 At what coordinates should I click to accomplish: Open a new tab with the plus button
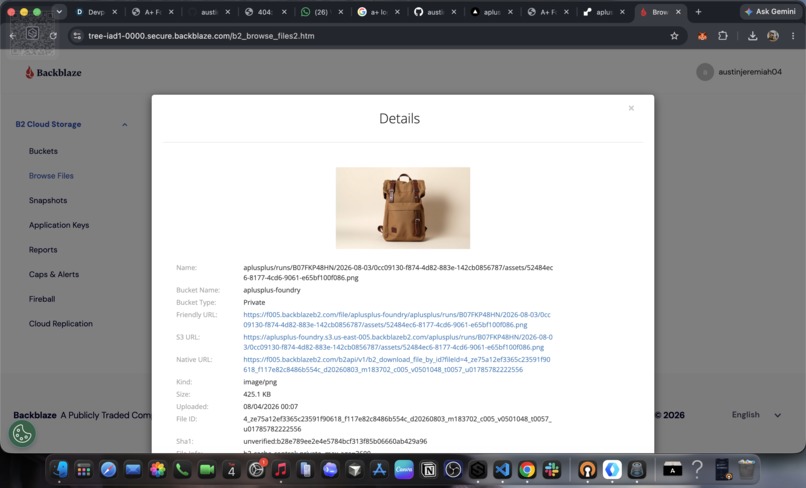point(698,12)
